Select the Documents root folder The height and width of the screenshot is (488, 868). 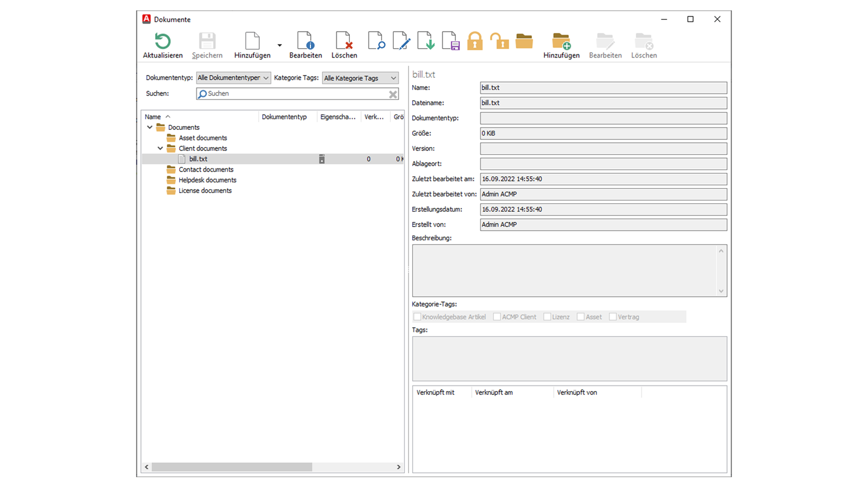click(x=184, y=127)
